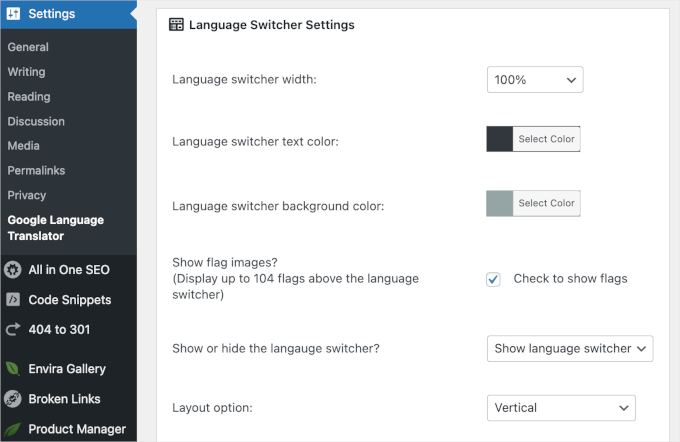This screenshot has width=680, height=442.
Task: Click the gray background color swatch
Action: click(x=500, y=203)
